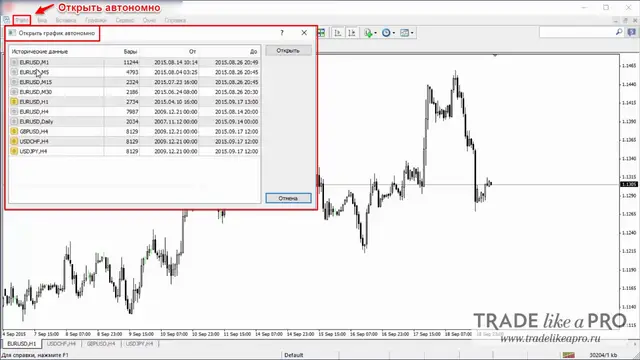Open the Файл menu

pyautogui.click(x=22, y=20)
